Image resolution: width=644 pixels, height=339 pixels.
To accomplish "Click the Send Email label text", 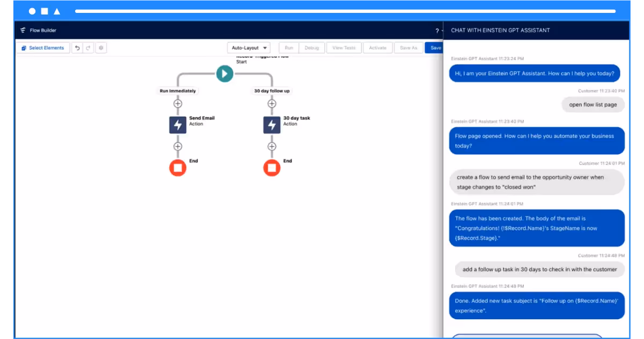I will coord(202,118).
